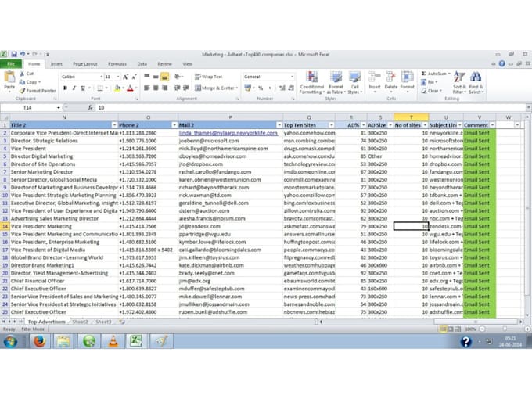Click Increase Decimal icon
This screenshot has height=399, width=532.
coord(282,88)
